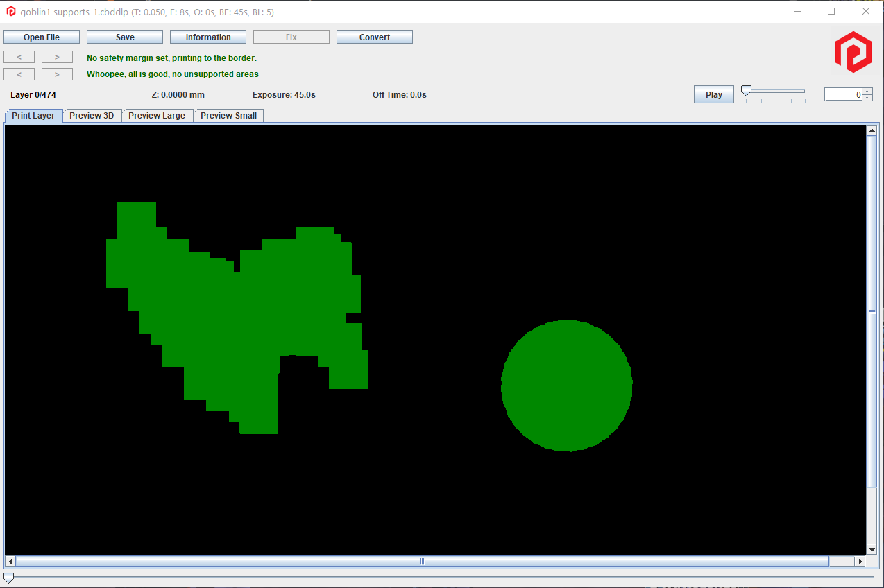
Task: Save the goblin1 supports file
Action: tap(124, 36)
